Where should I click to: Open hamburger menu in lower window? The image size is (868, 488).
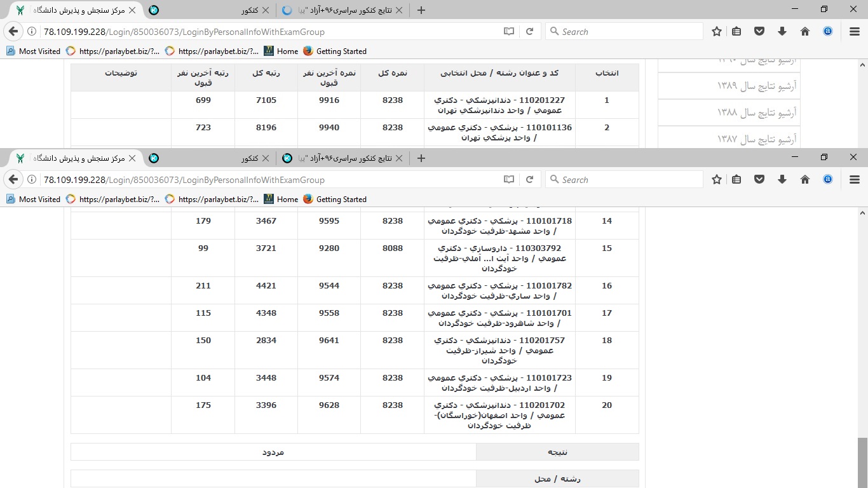point(855,179)
